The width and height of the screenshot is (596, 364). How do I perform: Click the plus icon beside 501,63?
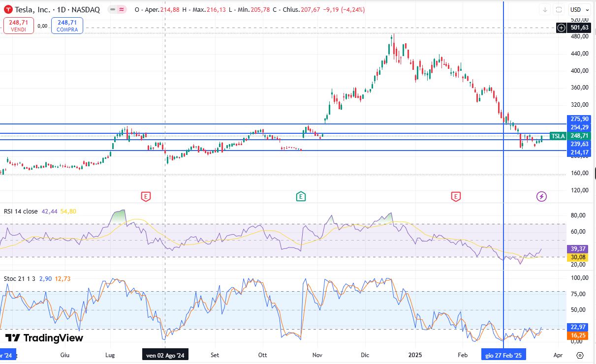(561, 28)
